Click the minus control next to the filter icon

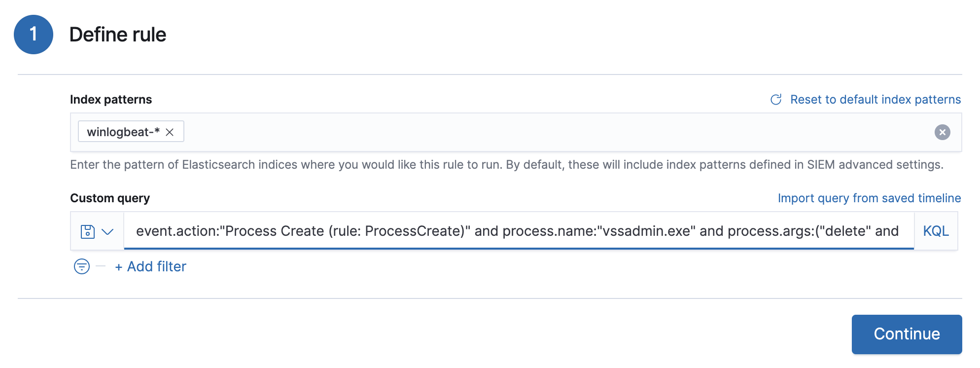(100, 266)
